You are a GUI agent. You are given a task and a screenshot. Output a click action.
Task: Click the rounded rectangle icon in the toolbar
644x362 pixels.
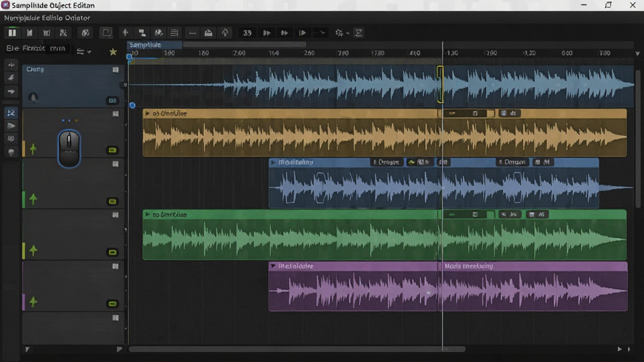pos(106,33)
